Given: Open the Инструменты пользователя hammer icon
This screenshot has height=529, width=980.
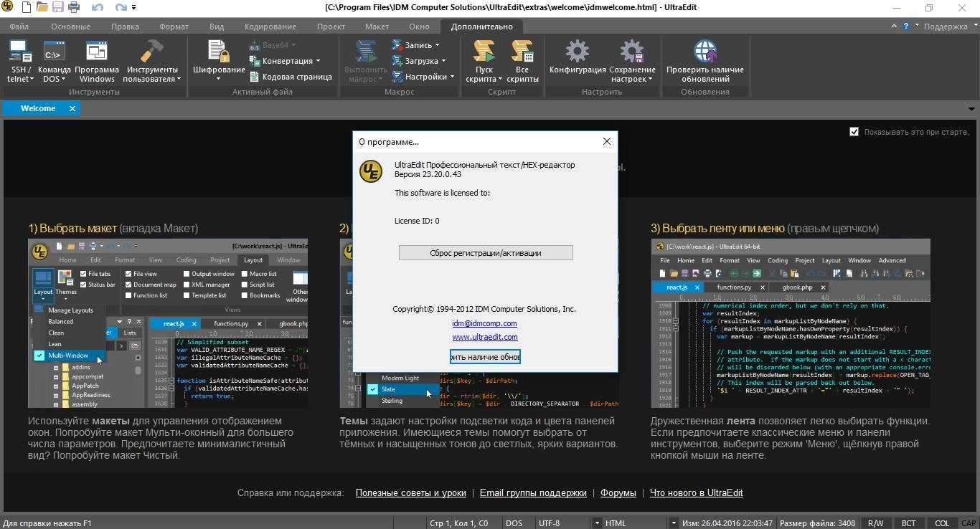Looking at the screenshot, I should tap(152, 62).
